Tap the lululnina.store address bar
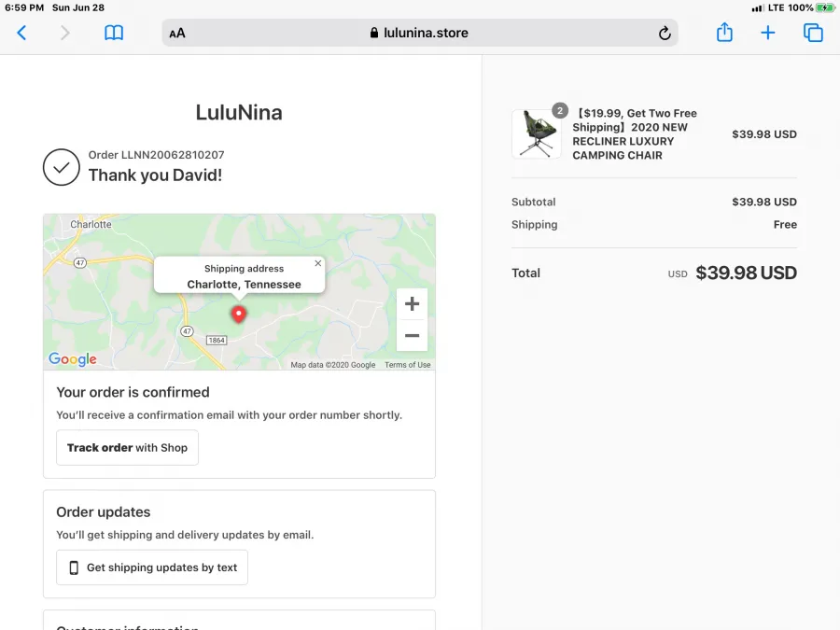This screenshot has height=630, width=840. click(x=419, y=33)
